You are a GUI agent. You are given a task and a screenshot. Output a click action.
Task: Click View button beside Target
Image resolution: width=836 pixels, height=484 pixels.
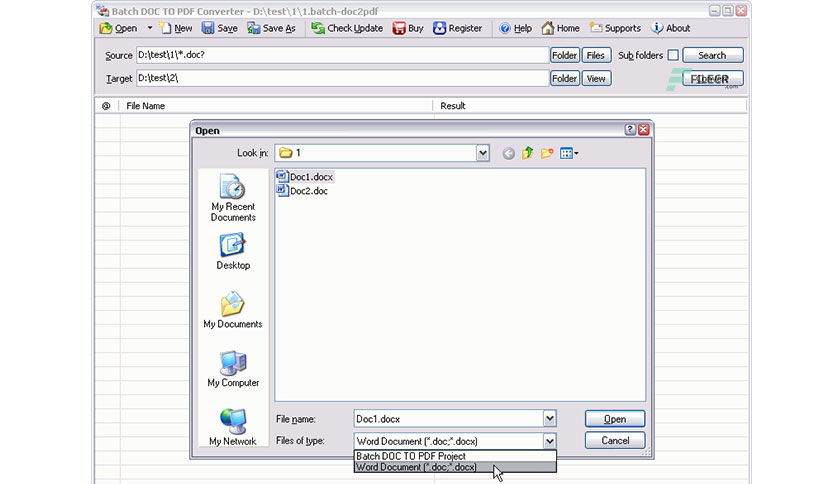[x=596, y=79]
